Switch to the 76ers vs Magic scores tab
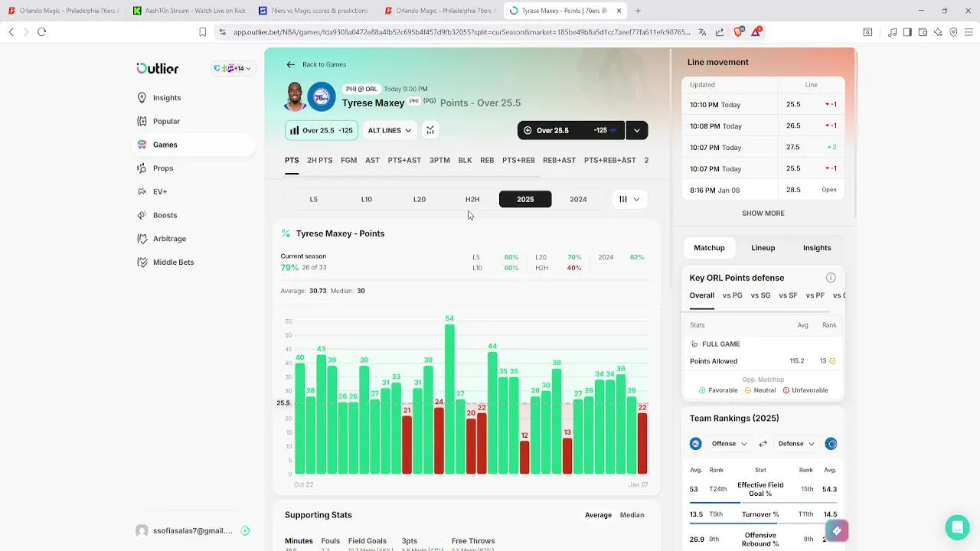 314,11
